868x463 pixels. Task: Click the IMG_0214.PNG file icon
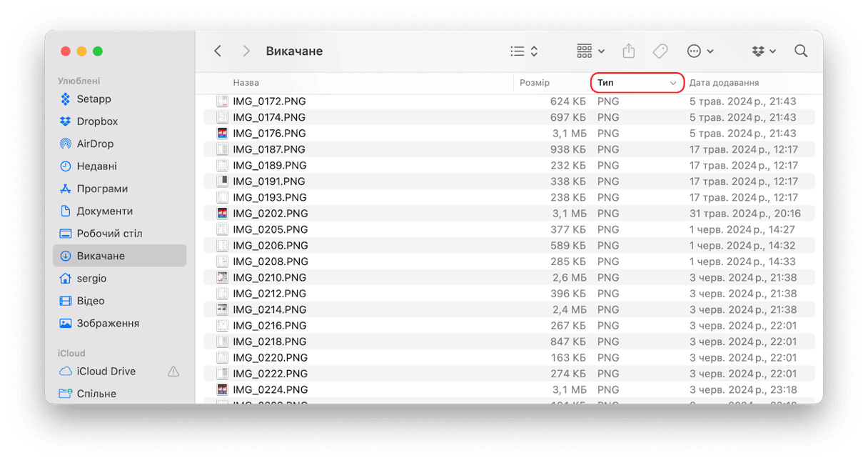point(223,309)
